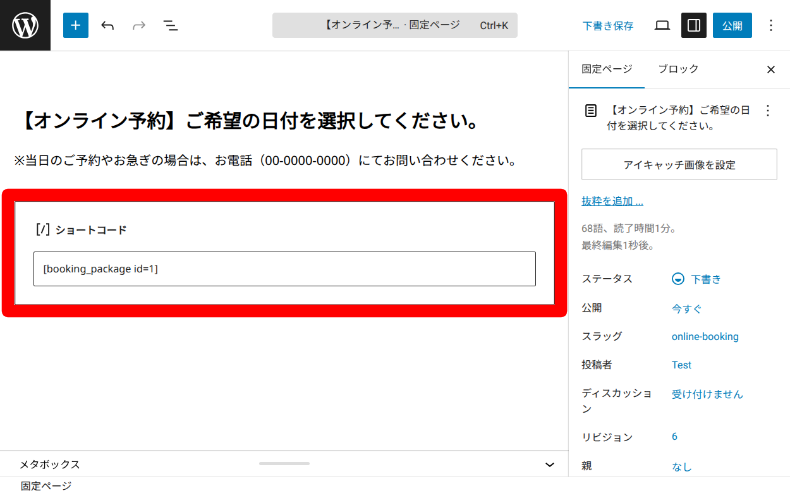Change the author Test
Image resolution: width=790 pixels, height=496 pixels.
pyautogui.click(x=681, y=365)
